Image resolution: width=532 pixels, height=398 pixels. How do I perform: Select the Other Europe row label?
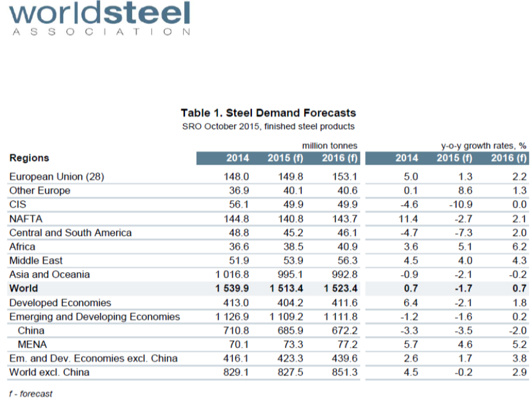click(40, 190)
